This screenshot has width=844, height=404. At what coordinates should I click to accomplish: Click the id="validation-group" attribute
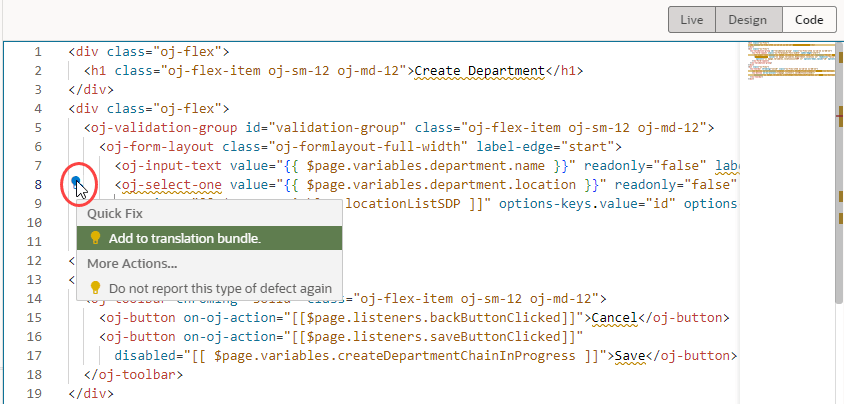point(326,128)
